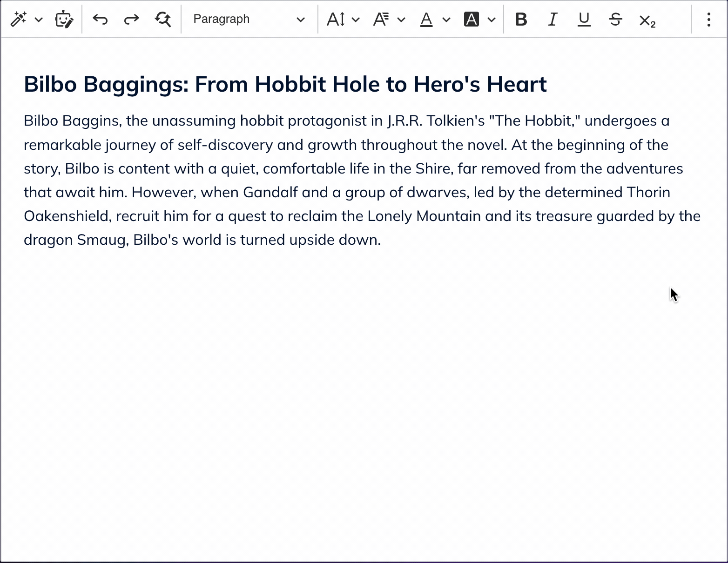Toggle underline formatting
The width and height of the screenshot is (728, 563).
tap(584, 20)
